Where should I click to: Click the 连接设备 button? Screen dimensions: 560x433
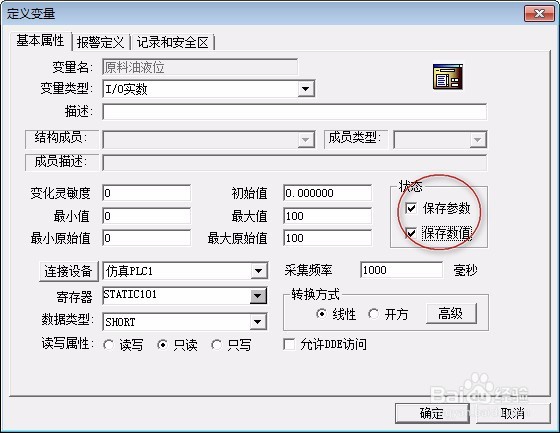[69, 271]
